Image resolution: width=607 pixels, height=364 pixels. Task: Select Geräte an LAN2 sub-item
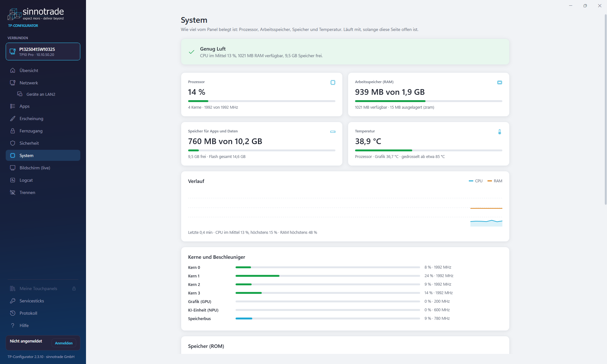coord(43,94)
